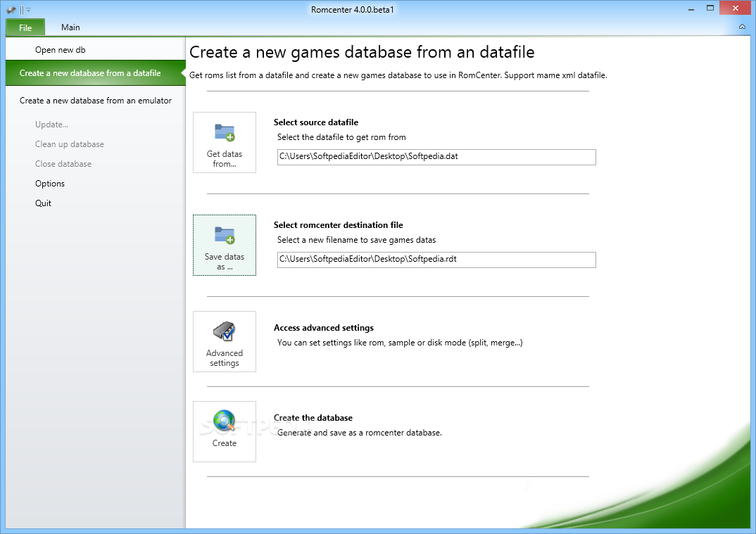Select Create a new database from a datafile
The height and width of the screenshot is (534, 756).
[96, 72]
